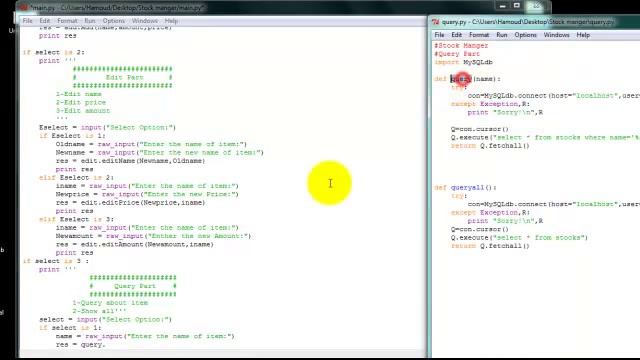Open Edit menu in main.py window
The width and height of the screenshot is (640, 360).
coord(44,21)
